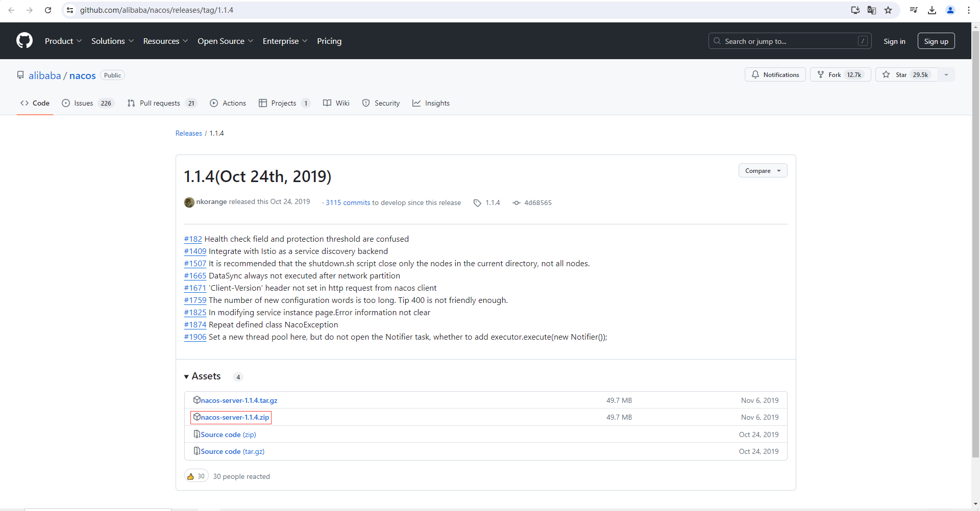Switch to the Code tab

coord(35,103)
